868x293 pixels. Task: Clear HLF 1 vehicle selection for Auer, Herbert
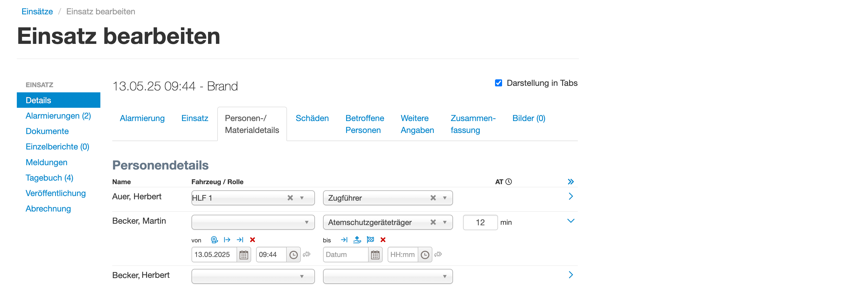point(290,198)
